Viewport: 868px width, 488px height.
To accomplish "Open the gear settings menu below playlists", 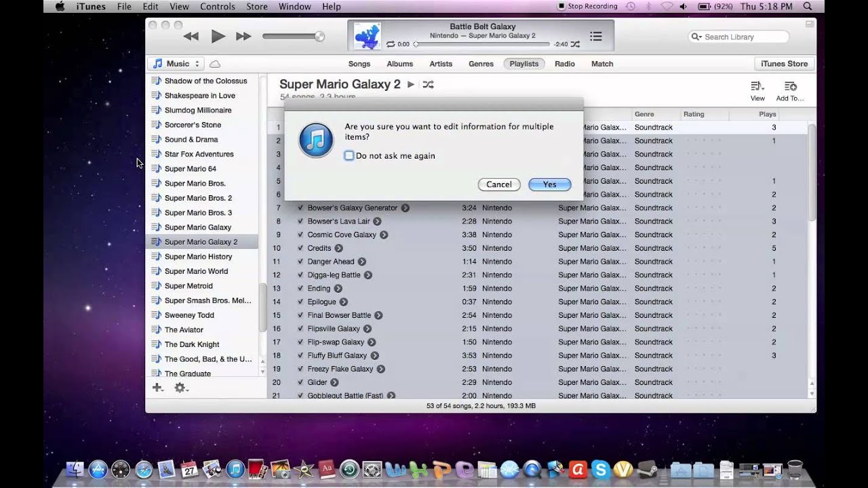I will click(x=180, y=388).
